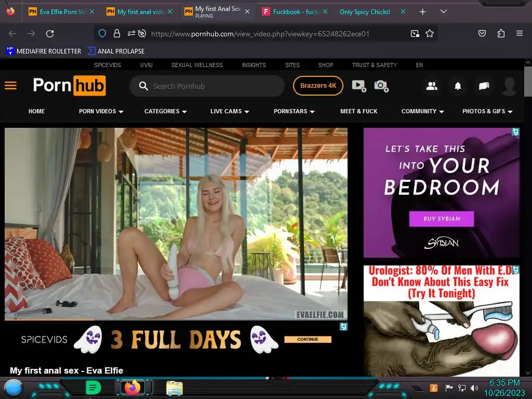Click into the URL address field
The image size is (532, 399).
(260, 34)
